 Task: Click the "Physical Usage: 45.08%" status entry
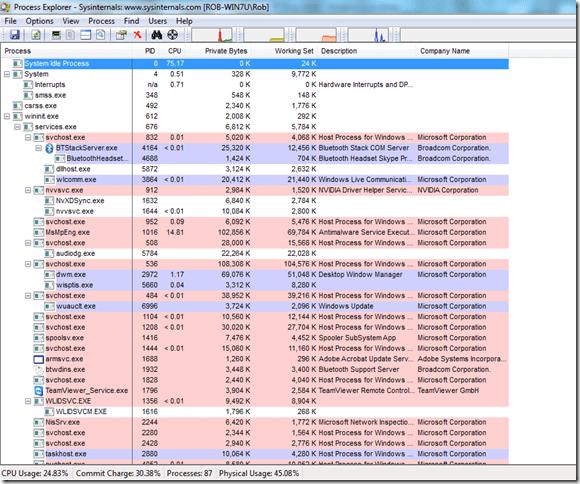(259, 473)
